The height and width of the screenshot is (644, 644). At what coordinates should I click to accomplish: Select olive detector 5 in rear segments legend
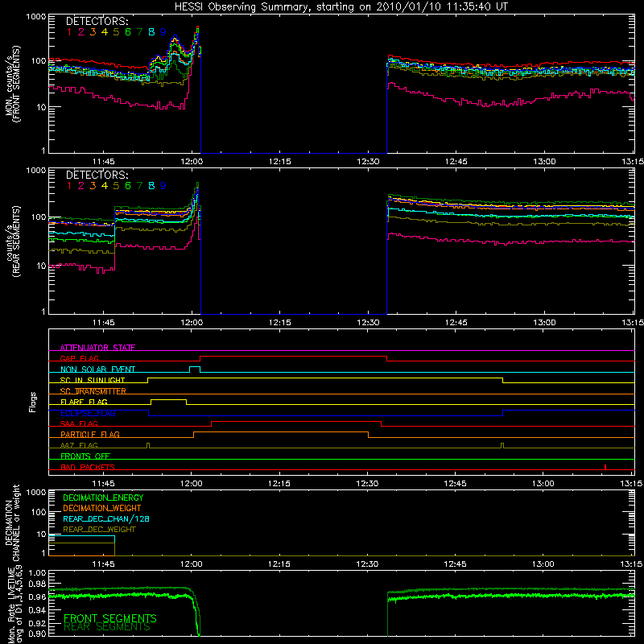point(116,186)
